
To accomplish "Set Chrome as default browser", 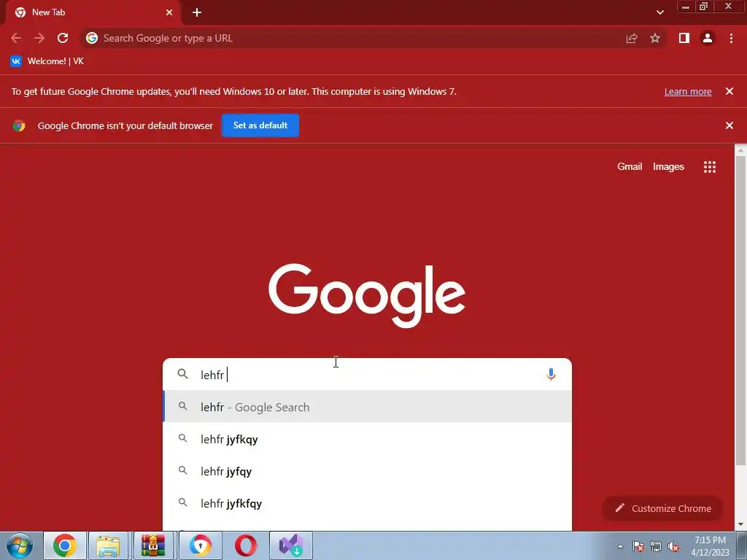I will [260, 125].
